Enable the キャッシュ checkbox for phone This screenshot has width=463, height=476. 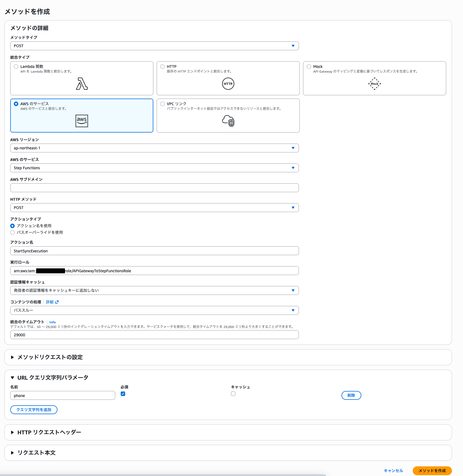click(x=233, y=394)
